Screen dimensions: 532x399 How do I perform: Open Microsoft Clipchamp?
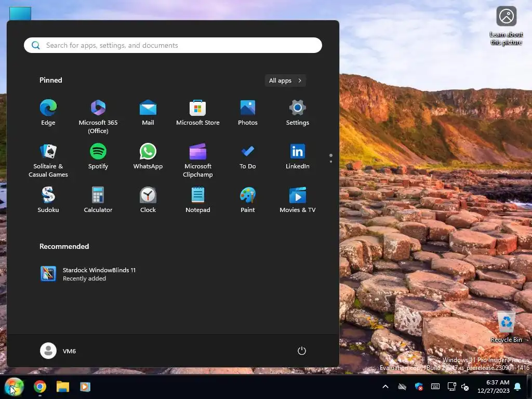tap(198, 161)
